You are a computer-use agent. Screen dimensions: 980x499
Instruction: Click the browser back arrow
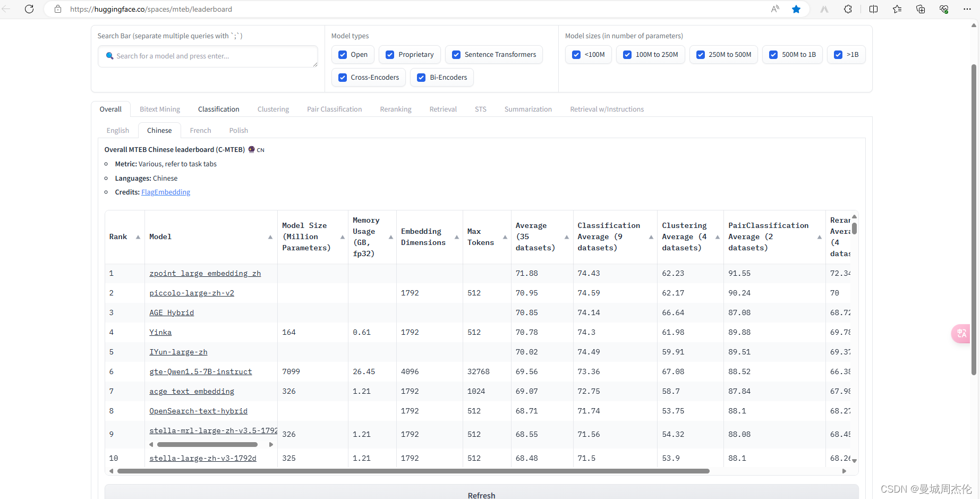(x=6, y=9)
